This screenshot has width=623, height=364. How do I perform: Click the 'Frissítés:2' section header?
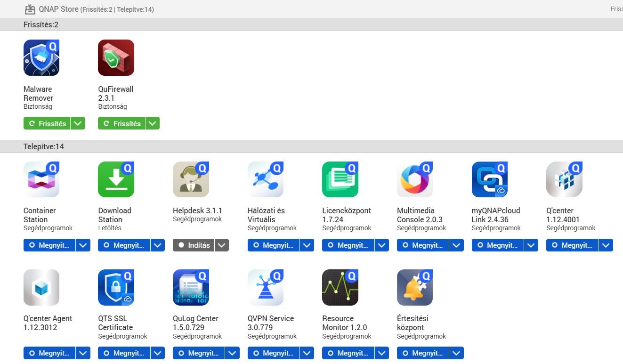tap(41, 24)
